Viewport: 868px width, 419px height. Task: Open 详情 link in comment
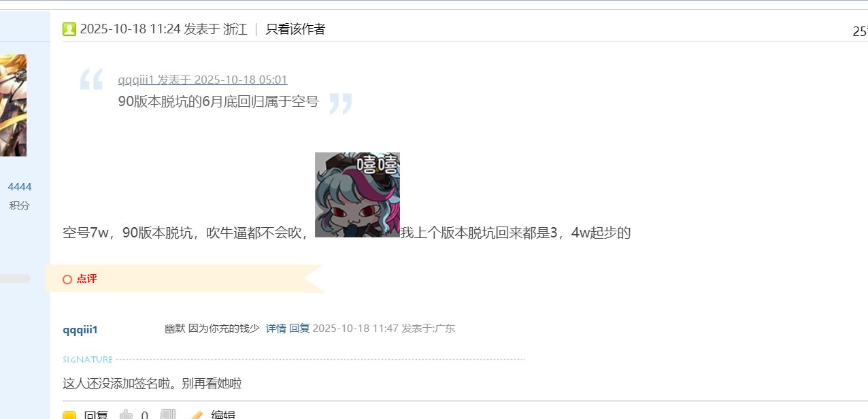tap(276, 329)
